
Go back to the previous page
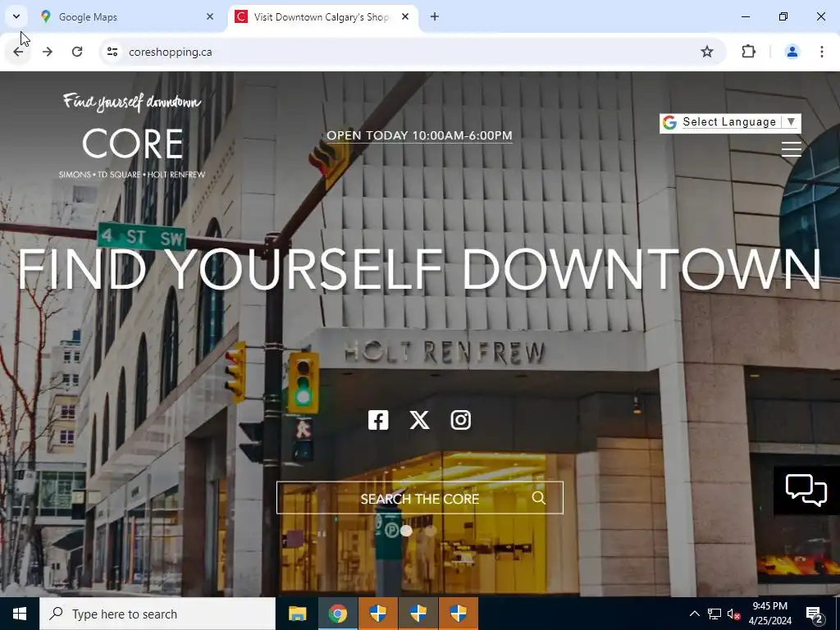pyautogui.click(x=18, y=52)
